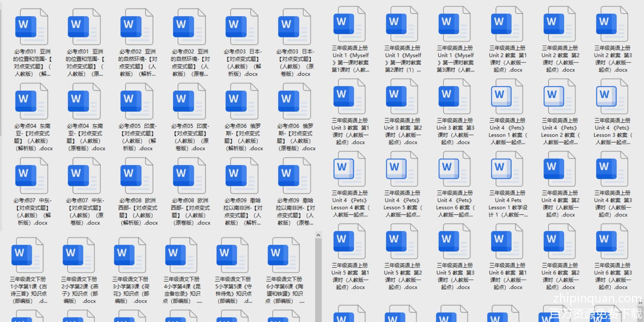Select Word icon of 必考点01 亚洲的位置和范围 解析 file
The image size is (644, 322).
pyautogui.click(x=32, y=27)
